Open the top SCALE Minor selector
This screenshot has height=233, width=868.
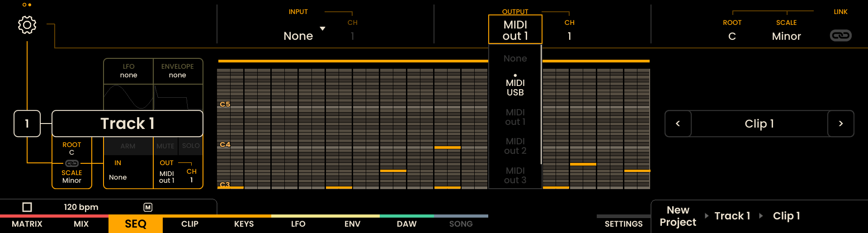[x=786, y=36]
